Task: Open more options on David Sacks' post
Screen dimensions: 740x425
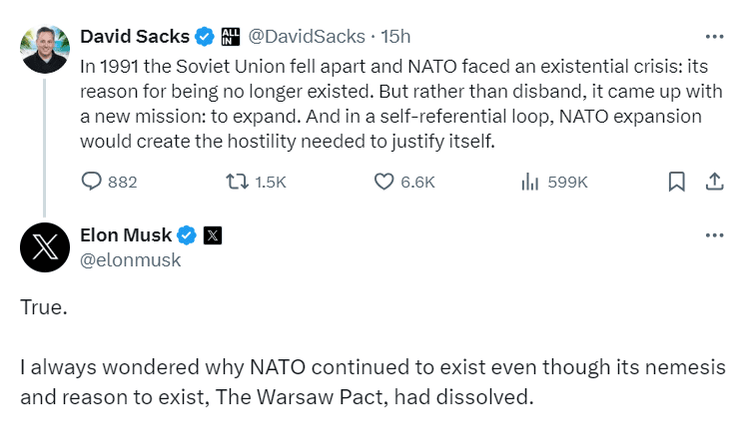Action: click(x=714, y=37)
